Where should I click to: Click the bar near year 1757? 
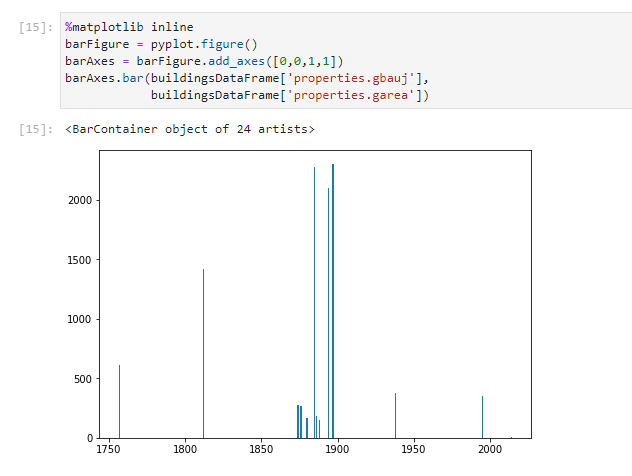pyautogui.click(x=119, y=402)
